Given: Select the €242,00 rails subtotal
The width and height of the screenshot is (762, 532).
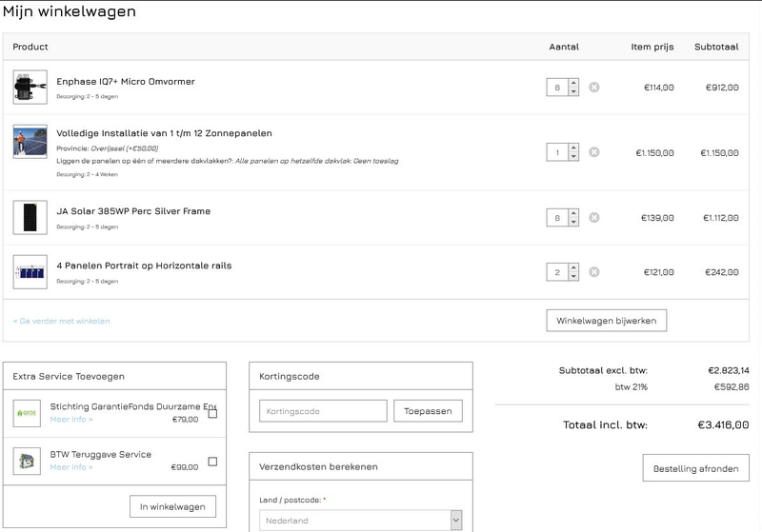Looking at the screenshot, I should coord(722,272).
